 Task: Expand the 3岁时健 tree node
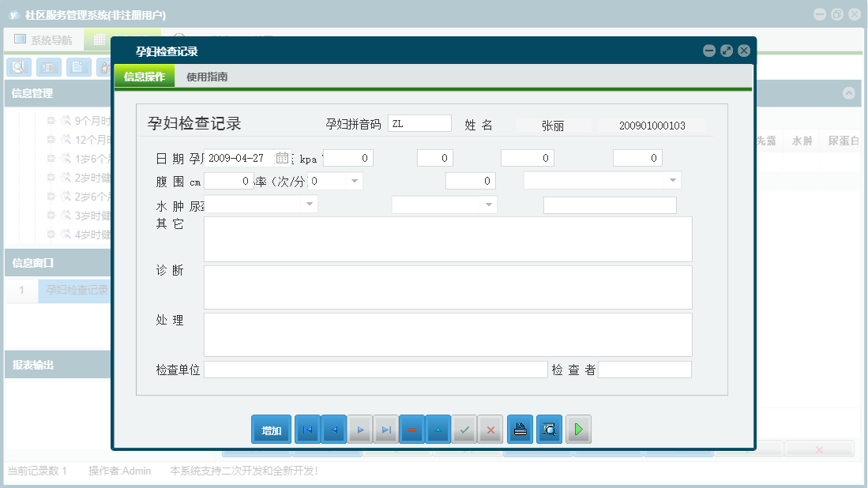coord(51,216)
